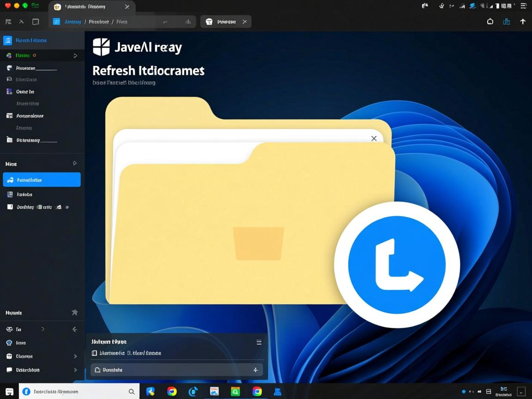Expand the green sidebar item with arrow
532x399 pixels.
coord(75,56)
